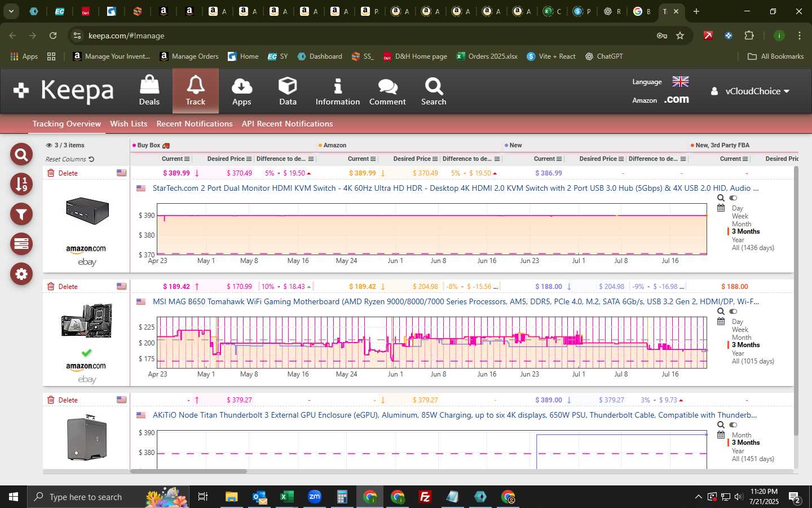Open Buy Box Desired Price column menu

(x=249, y=159)
